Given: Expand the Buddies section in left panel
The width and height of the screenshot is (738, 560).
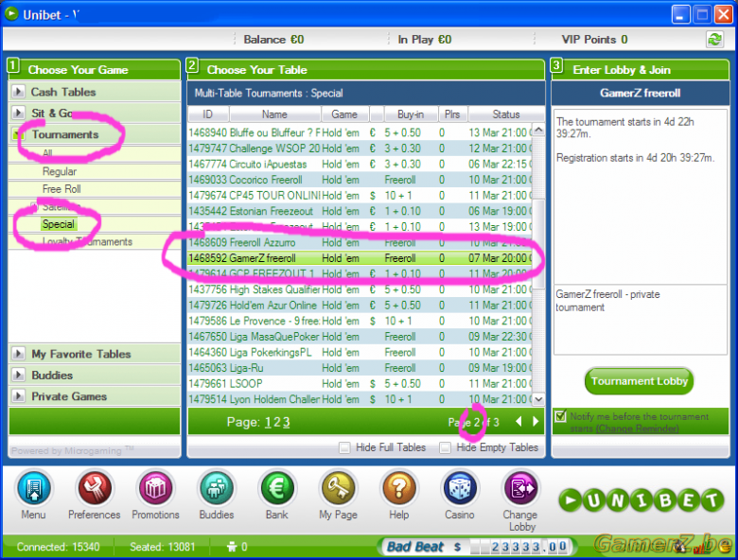Looking at the screenshot, I should point(19,375).
